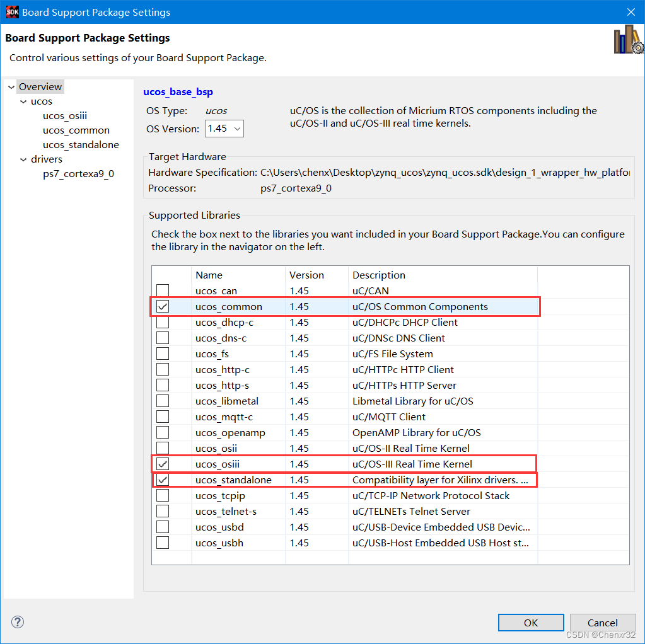Collapse the Overview tree node

click(11, 87)
